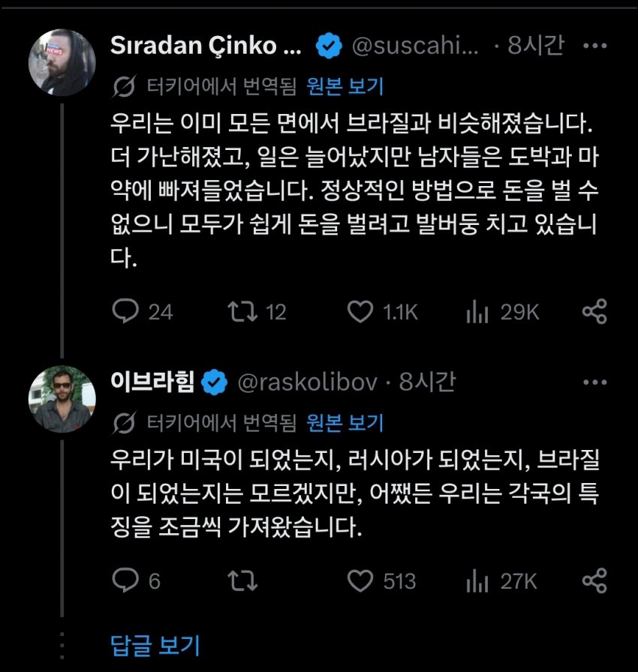Open 이브라힘's profile avatar
638x672 pixels.
pos(62,400)
